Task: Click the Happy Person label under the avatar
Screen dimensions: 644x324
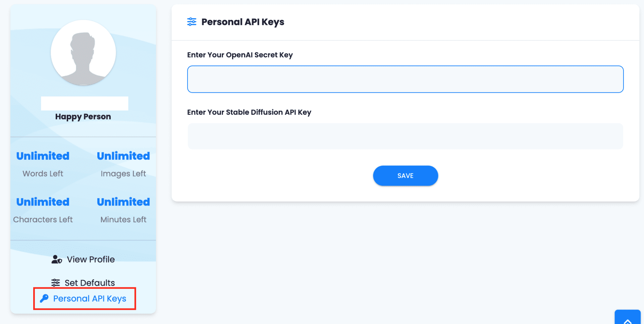Action: pyautogui.click(x=83, y=117)
